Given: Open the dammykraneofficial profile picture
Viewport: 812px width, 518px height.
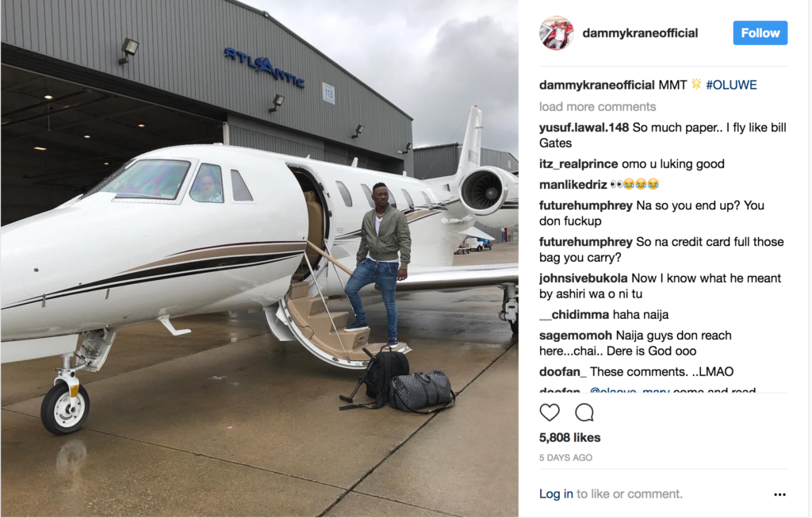Looking at the screenshot, I should click(556, 33).
